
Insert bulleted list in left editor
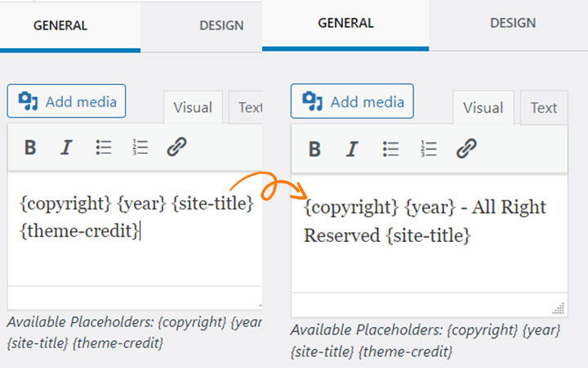pyautogui.click(x=104, y=147)
